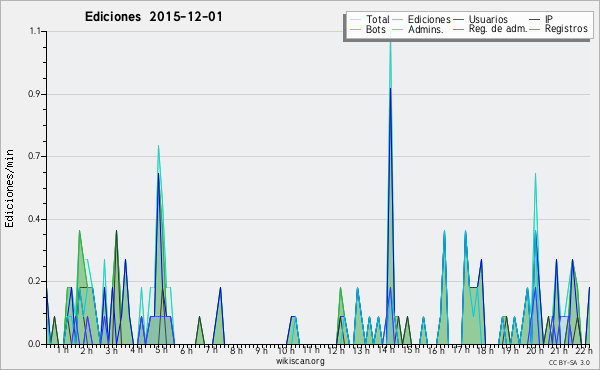
Task: Click the Bots orange legend line
Action: [x=355, y=29]
